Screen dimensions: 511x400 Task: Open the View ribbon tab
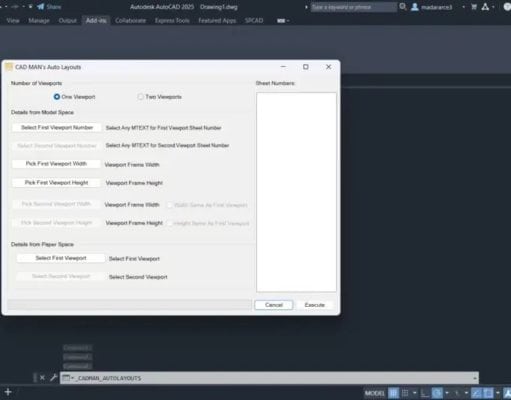(x=13, y=21)
